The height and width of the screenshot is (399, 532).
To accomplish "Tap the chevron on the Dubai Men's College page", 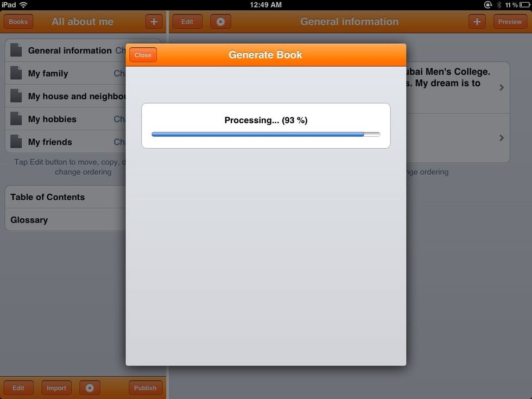I will click(501, 86).
